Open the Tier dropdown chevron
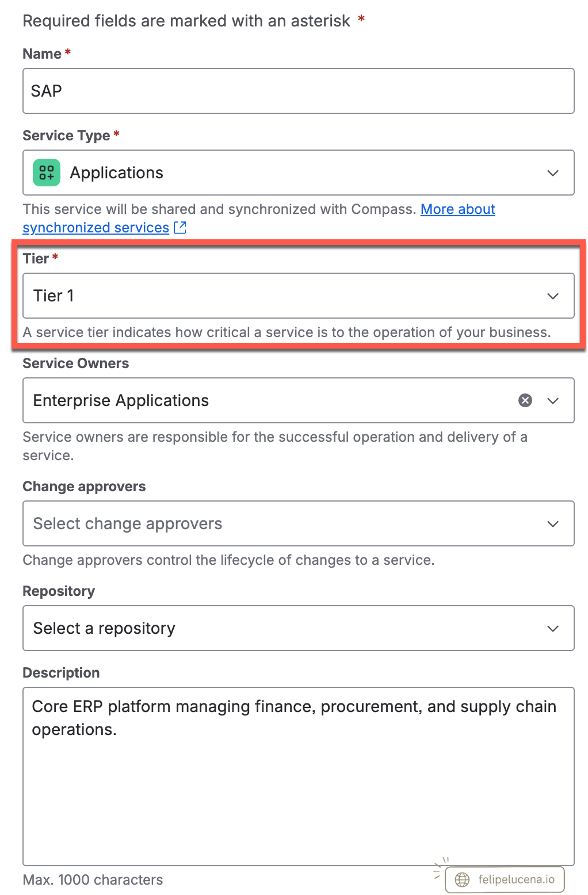588x895 pixels. pos(553,296)
